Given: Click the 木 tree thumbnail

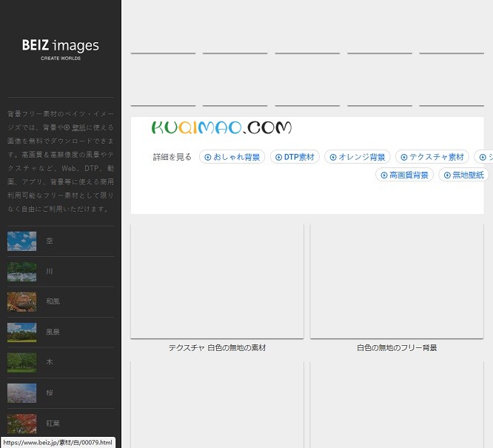Looking at the screenshot, I should click(x=21, y=362).
